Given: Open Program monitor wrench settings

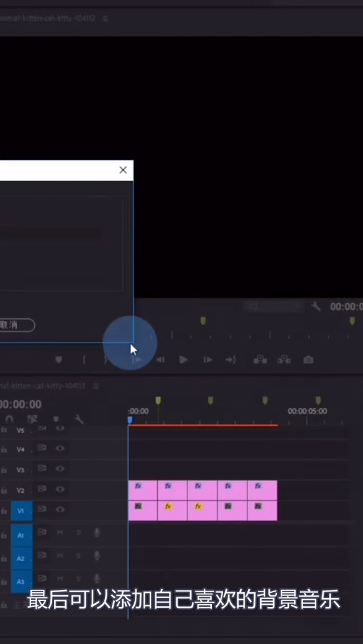Looking at the screenshot, I should pos(316,306).
